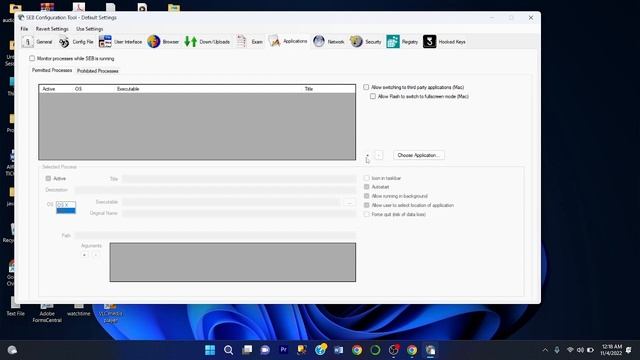Open the User Interface tab
Screen dimensions: 640x360
click(120, 42)
